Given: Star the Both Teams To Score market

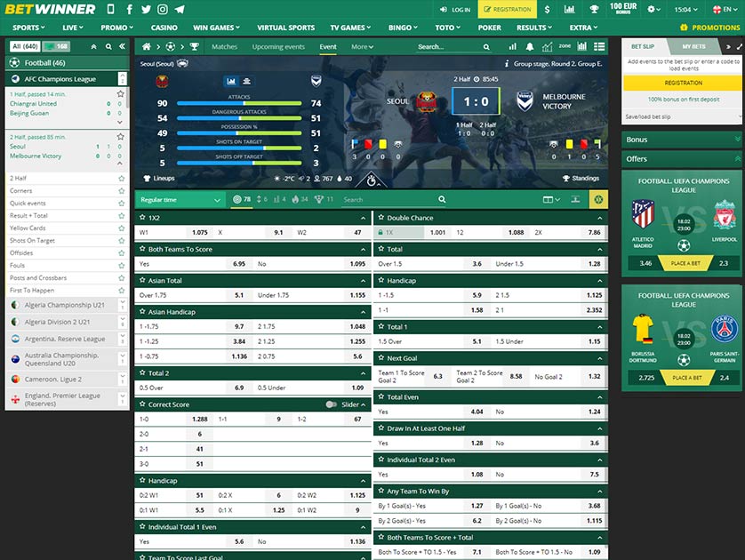Looking at the screenshot, I should coord(142,249).
